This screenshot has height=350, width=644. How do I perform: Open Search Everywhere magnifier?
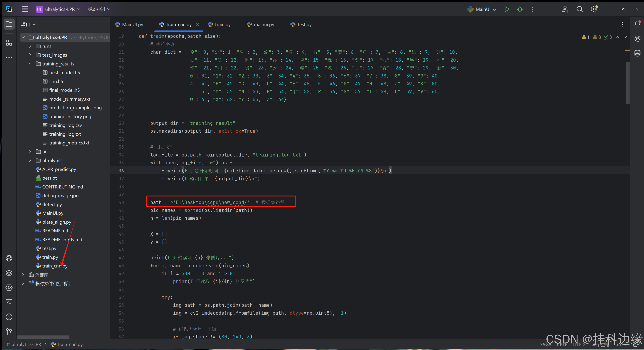pos(580,9)
